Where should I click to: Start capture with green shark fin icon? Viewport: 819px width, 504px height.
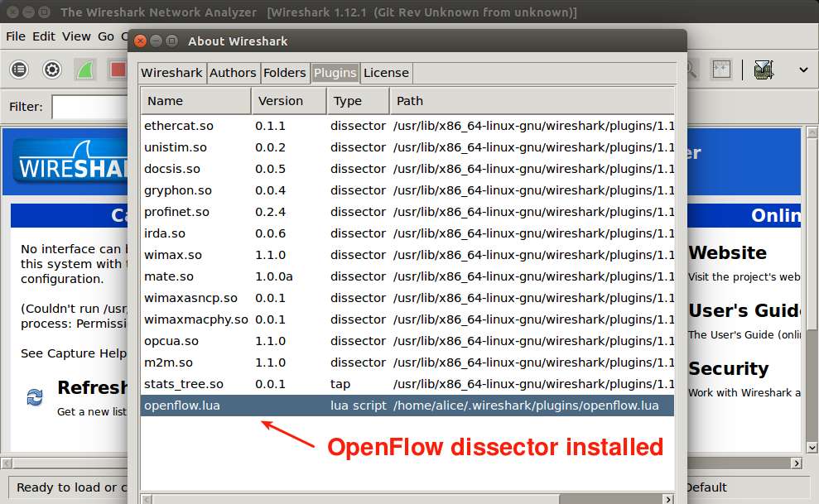[85, 70]
